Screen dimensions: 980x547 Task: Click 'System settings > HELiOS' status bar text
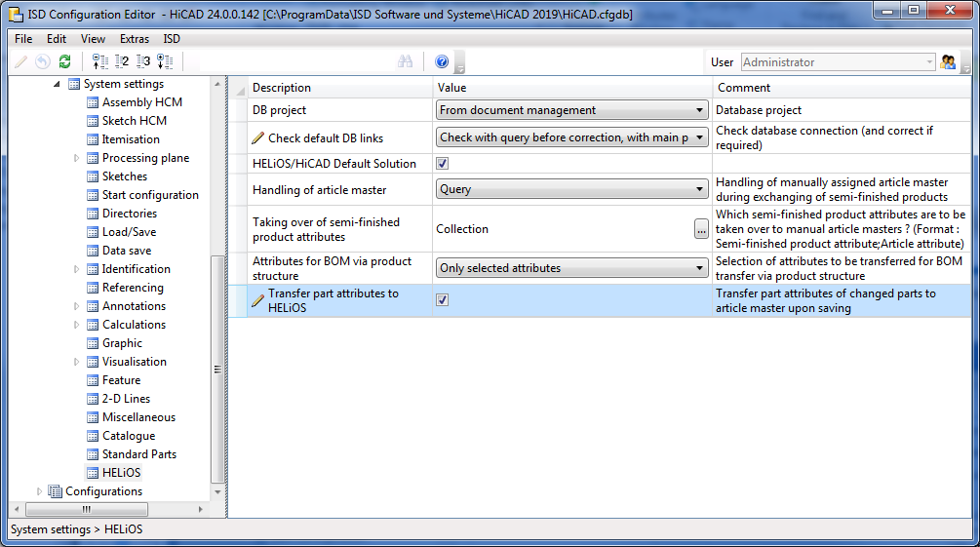[x=76, y=529]
